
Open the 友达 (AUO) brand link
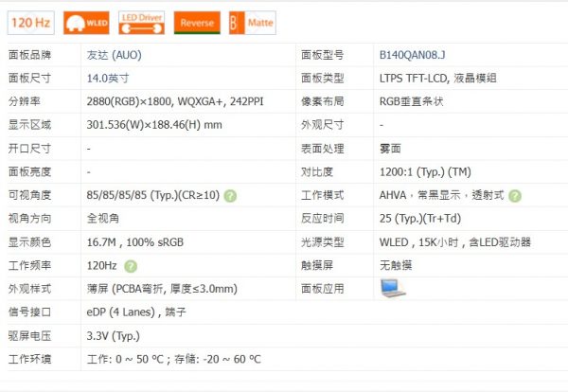114,56
